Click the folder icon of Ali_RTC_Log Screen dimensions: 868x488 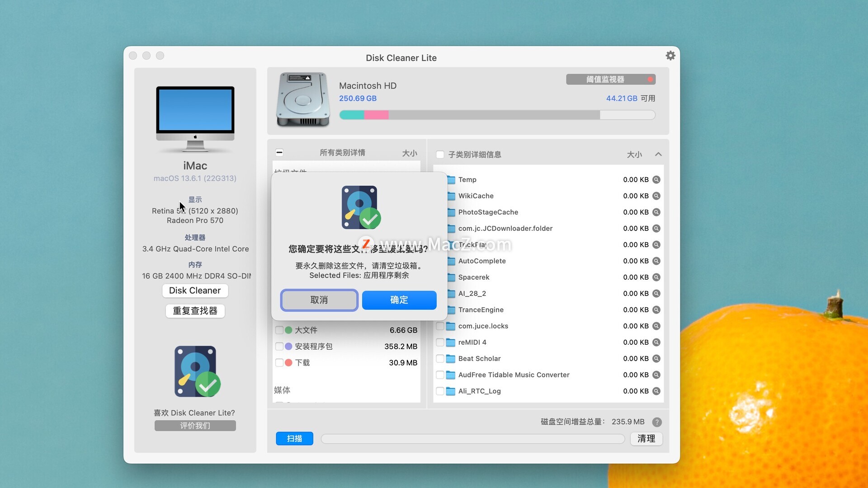(450, 391)
